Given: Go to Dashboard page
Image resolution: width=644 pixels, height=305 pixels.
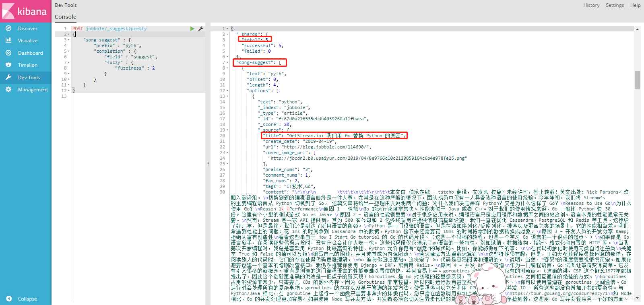Looking at the screenshot, I should 31,53.
